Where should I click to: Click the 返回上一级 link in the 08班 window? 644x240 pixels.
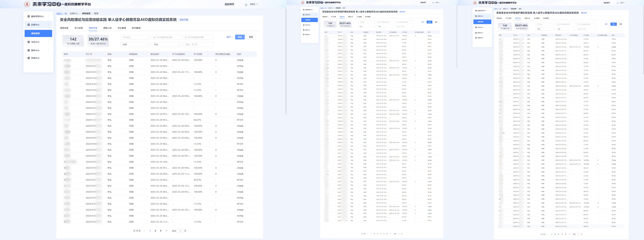61,13
